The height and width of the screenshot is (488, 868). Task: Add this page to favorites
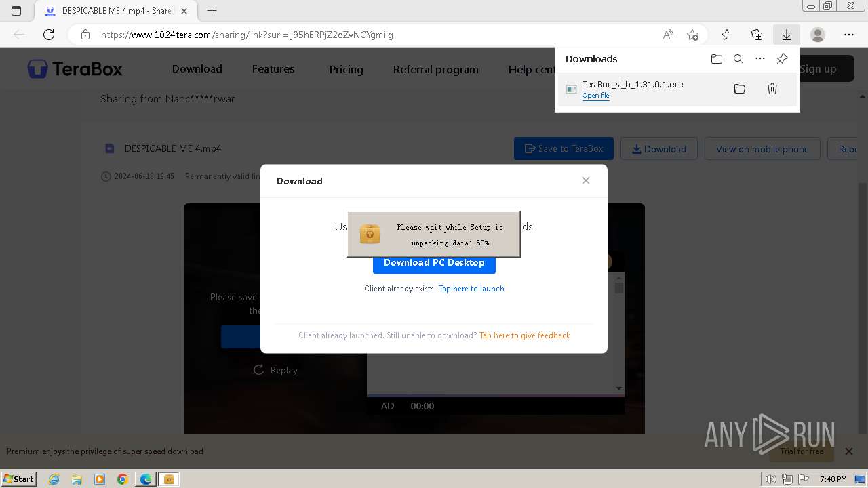coord(692,35)
